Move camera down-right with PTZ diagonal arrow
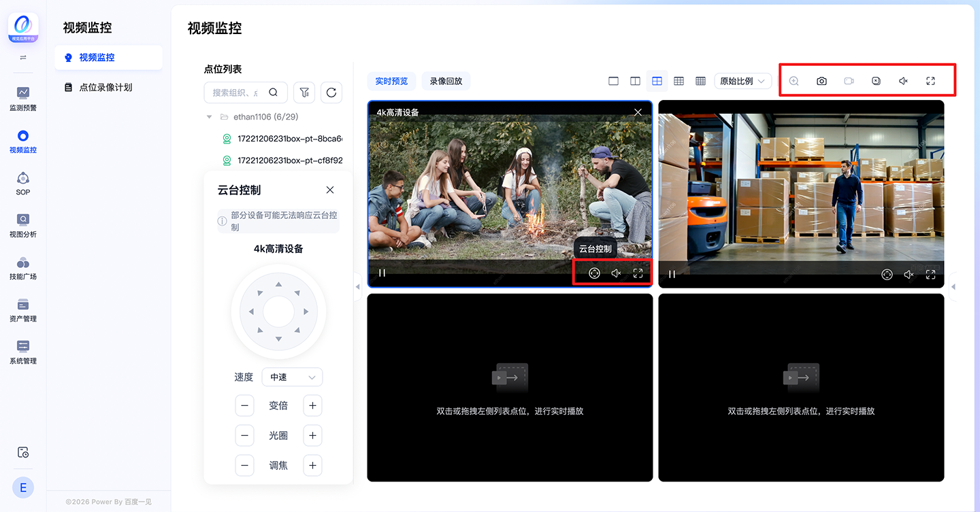980x512 pixels. point(297,330)
